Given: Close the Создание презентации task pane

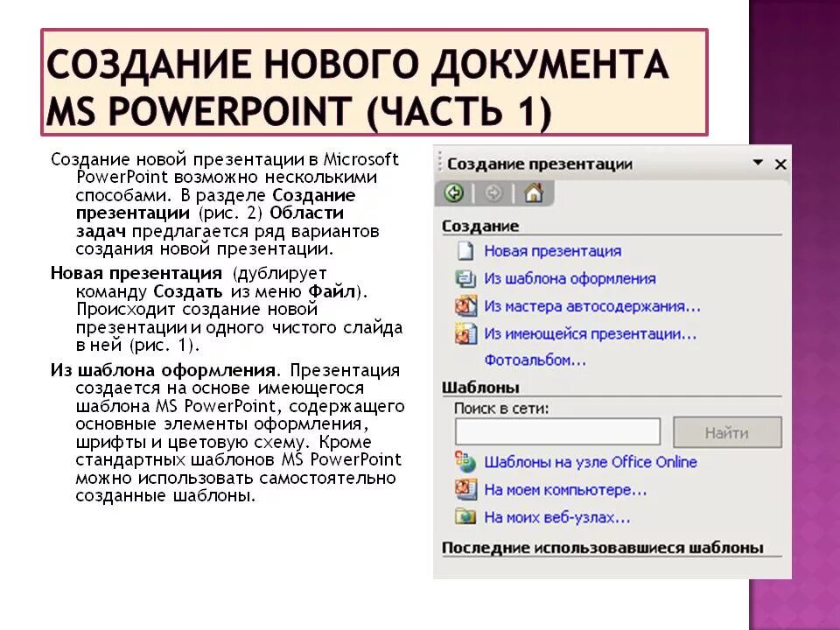Looking at the screenshot, I should point(780,164).
